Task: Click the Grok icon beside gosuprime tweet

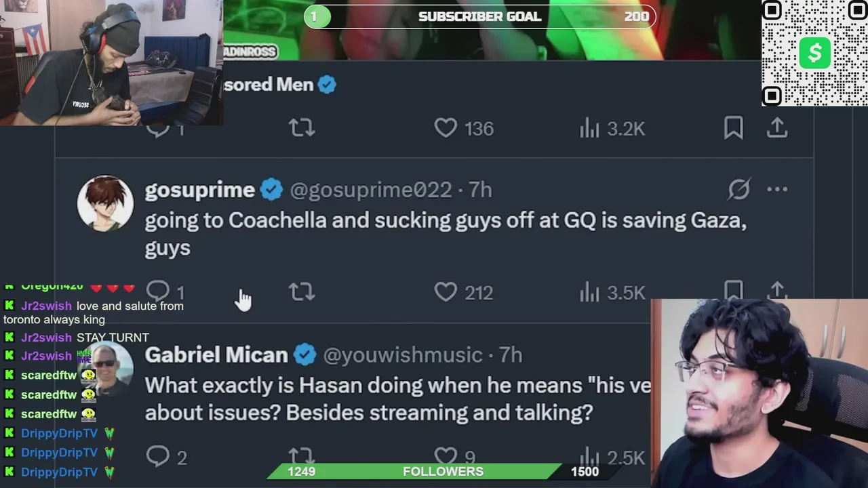Action: [738, 190]
